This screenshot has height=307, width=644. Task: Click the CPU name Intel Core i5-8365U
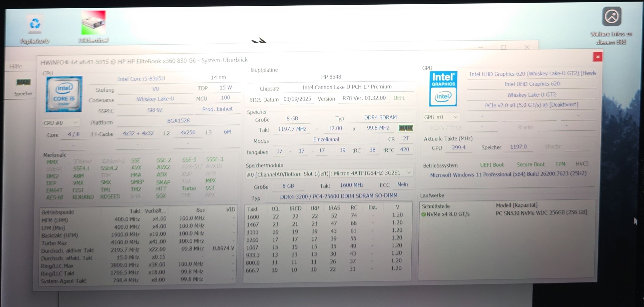pyautogui.click(x=141, y=78)
